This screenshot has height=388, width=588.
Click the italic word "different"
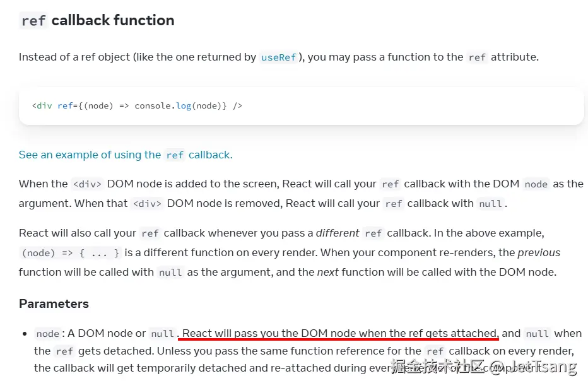[338, 233]
